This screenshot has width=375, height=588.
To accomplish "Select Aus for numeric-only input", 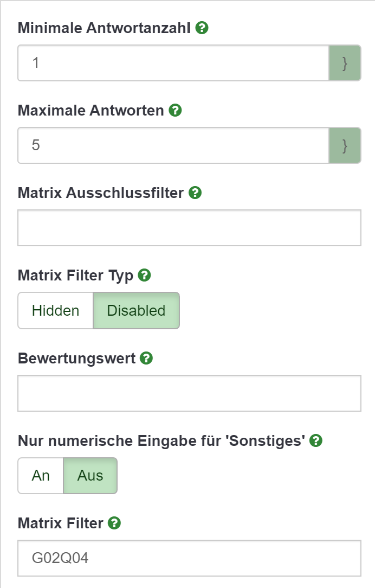I will point(90,476).
